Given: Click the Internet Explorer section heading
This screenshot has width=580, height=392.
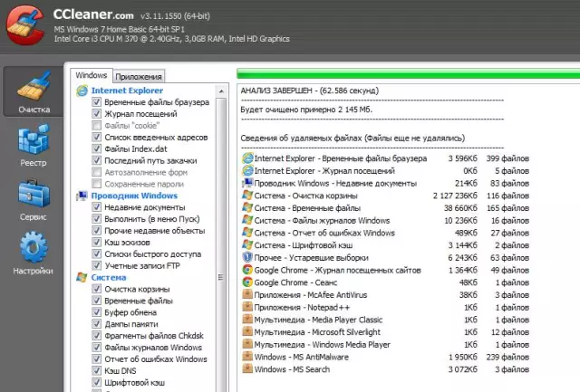Looking at the screenshot, I should (127, 91).
